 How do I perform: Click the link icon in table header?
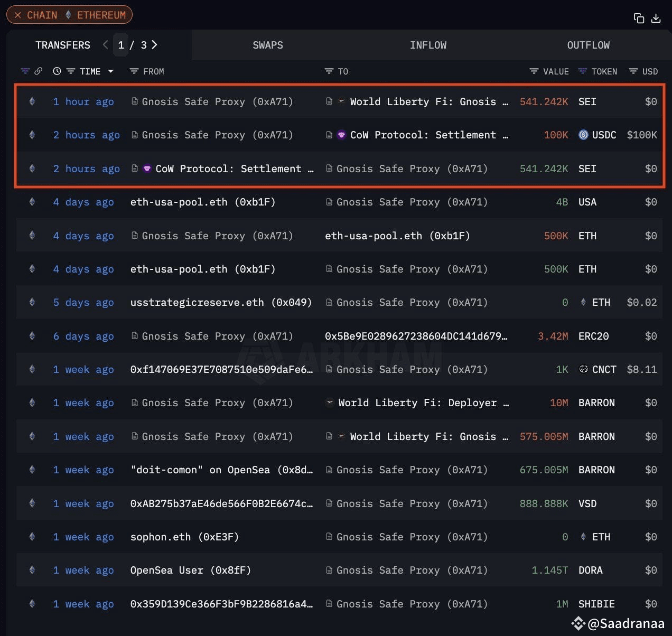tap(38, 71)
